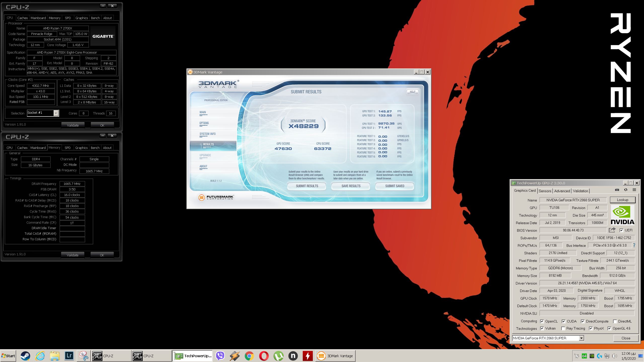
Task: Enable the Ray Tracing checkbox
Action: tap(563, 328)
